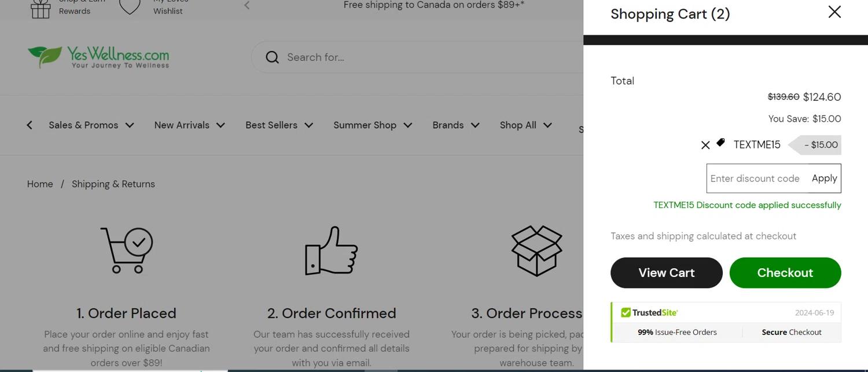
Task: Apply the entered discount code
Action: pos(824,178)
